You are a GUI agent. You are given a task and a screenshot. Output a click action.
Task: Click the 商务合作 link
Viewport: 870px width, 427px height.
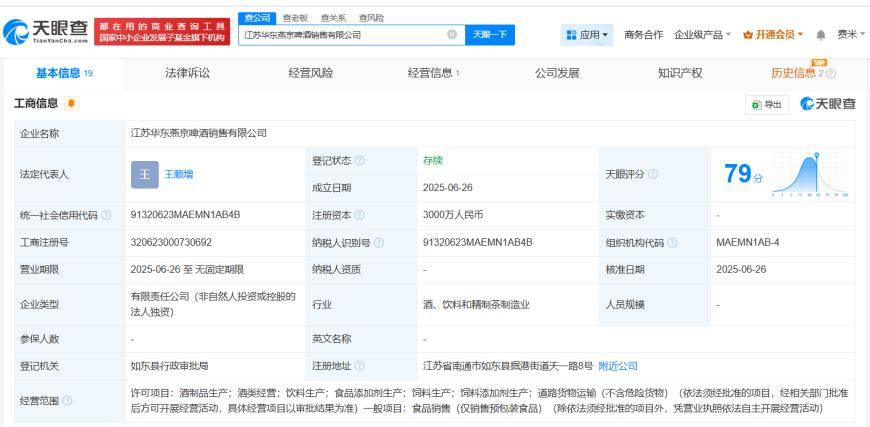643,35
